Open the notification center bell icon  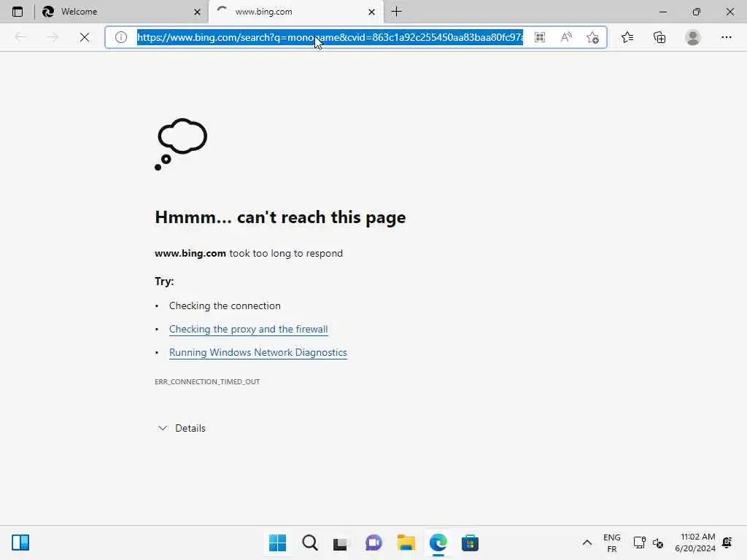click(727, 542)
